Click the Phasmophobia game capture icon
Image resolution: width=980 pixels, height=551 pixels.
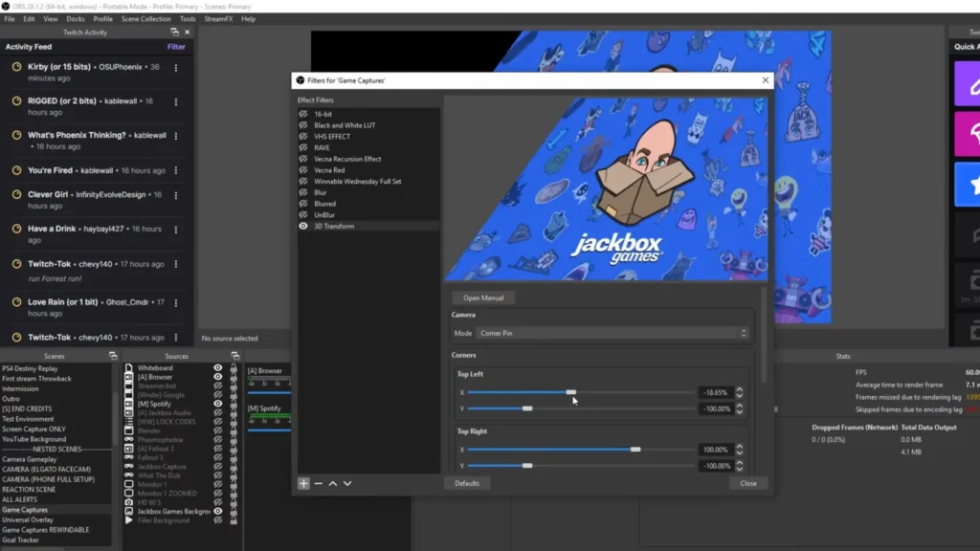coord(129,440)
